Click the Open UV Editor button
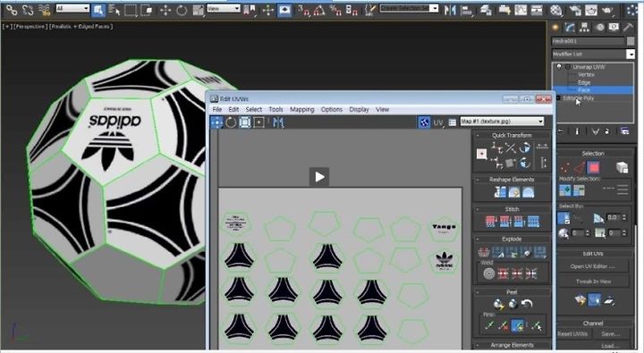The height and width of the screenshot is (353, 644). coord(593,266)
